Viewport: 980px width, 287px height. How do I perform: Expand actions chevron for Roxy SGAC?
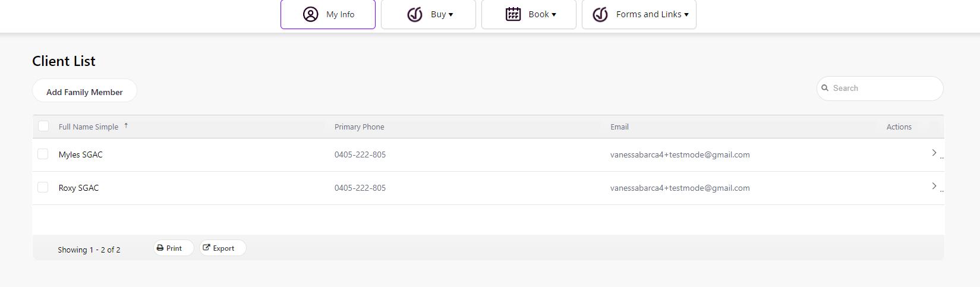click(934, 187)
